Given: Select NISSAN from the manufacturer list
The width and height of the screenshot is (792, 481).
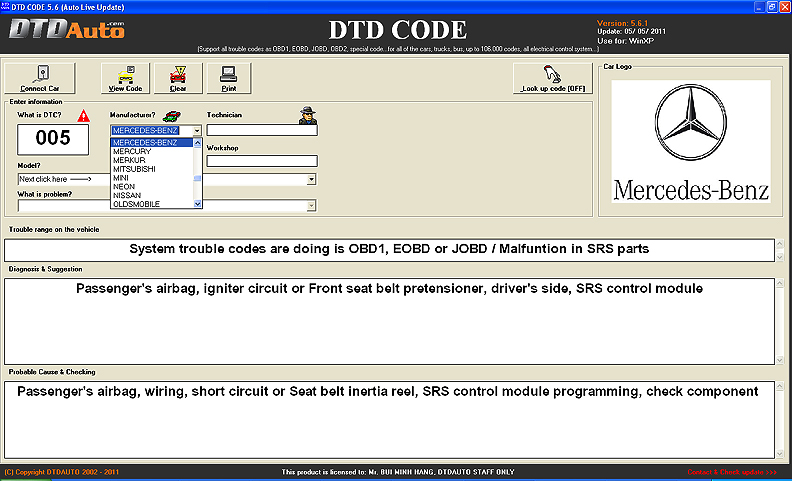Looking at the screenshot, I should pyautogui.click(x=152, y=195).
